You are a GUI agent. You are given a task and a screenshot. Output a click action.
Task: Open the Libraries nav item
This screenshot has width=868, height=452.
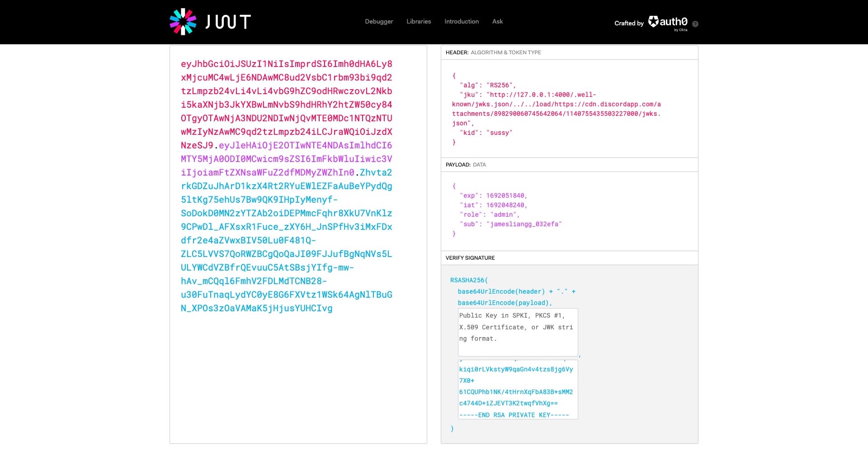pyautogui.click(x=419, y=21)
